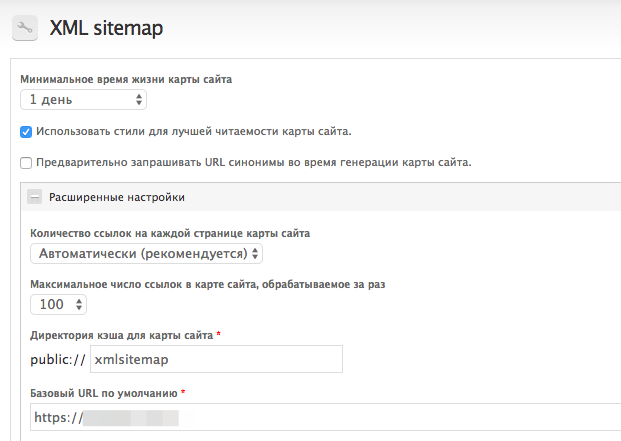The image size is (621, 441).
Task: Click the wrench icon beside XML sitemap title
Action: 25,28
